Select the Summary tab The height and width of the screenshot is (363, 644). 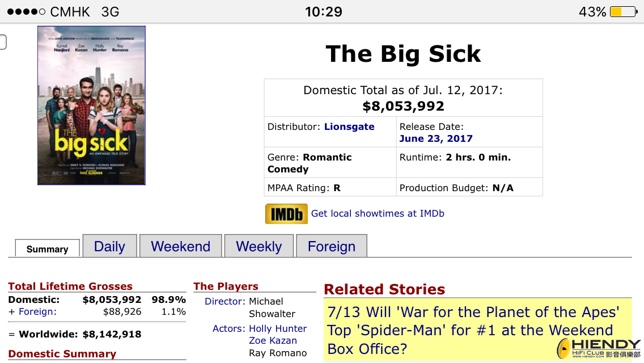[47, 249]
